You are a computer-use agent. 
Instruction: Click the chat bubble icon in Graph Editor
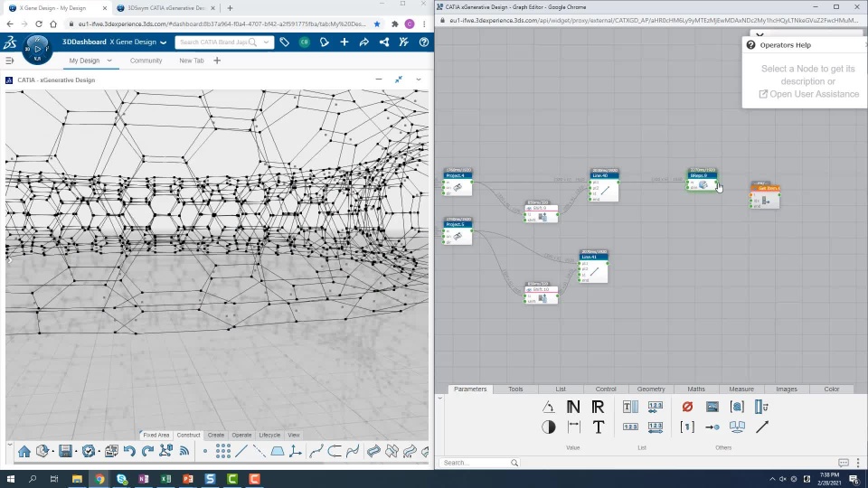pos(843,463)
